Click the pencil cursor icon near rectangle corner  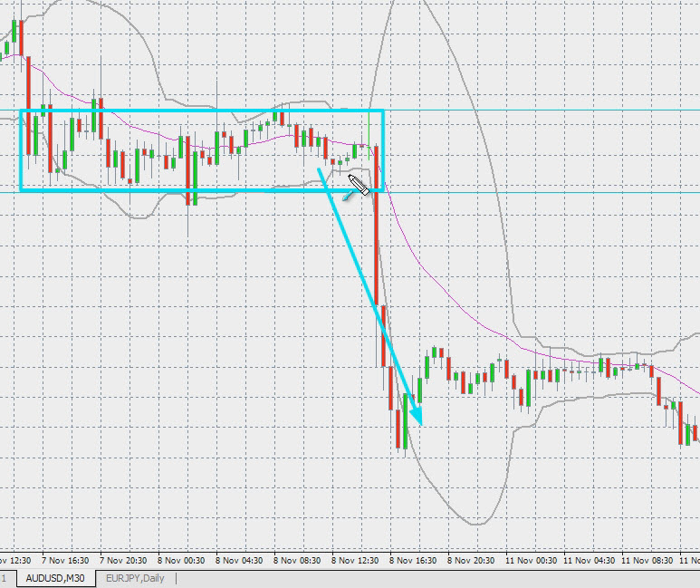[x=359, y=186]
